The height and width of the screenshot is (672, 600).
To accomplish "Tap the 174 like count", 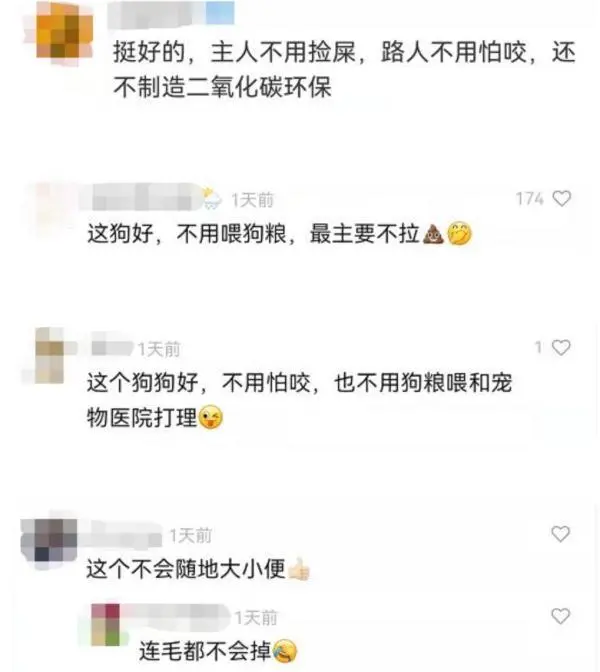I will click(530, 198).
